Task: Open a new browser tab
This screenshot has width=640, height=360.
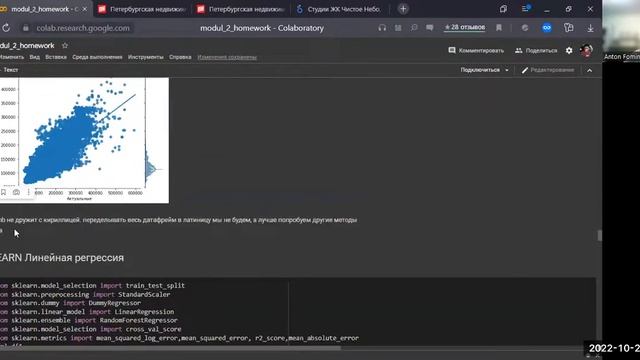Action: (403, 9)
